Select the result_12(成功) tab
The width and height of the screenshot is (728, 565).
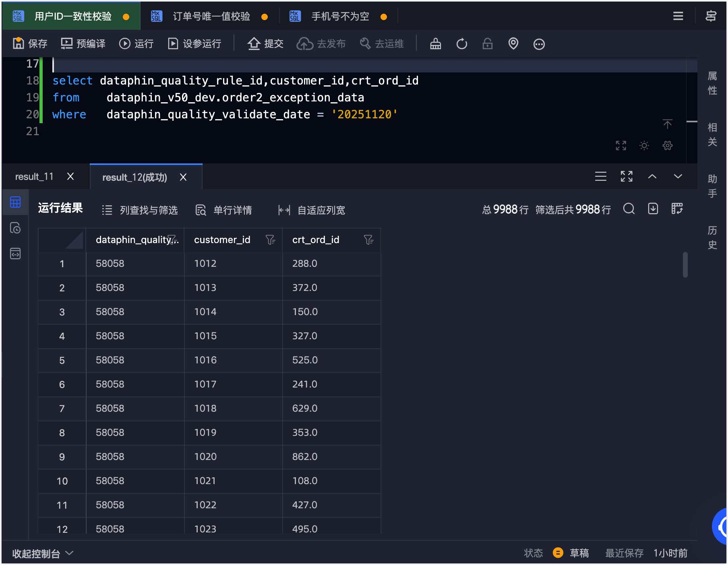134,177
